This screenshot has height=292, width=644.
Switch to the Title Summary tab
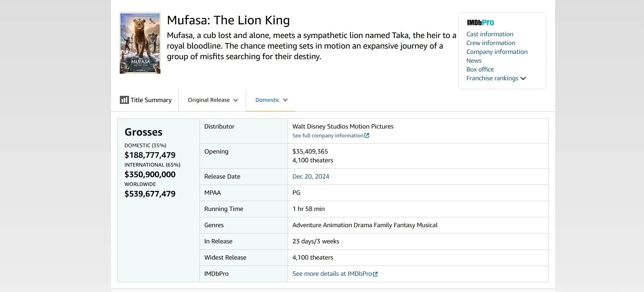point(151,100)
